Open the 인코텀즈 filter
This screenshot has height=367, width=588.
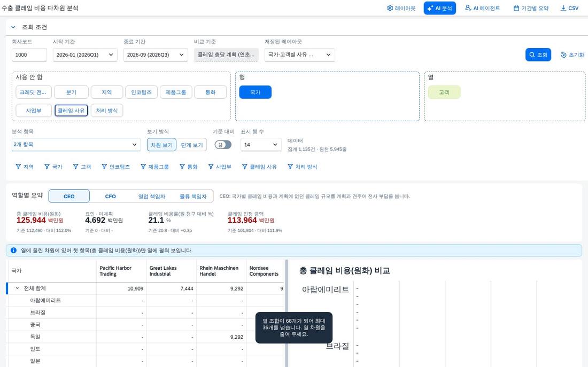[116, 167]
